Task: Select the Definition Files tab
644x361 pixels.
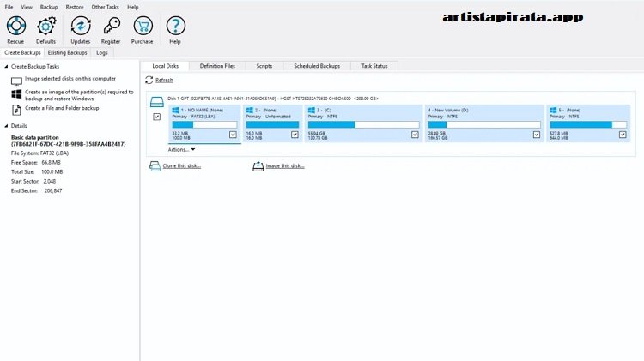Action: (x=218, y=66)
